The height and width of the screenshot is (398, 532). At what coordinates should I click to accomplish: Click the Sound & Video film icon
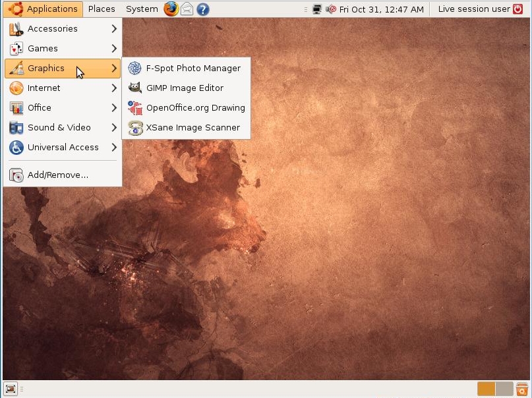tap(16, 127)
